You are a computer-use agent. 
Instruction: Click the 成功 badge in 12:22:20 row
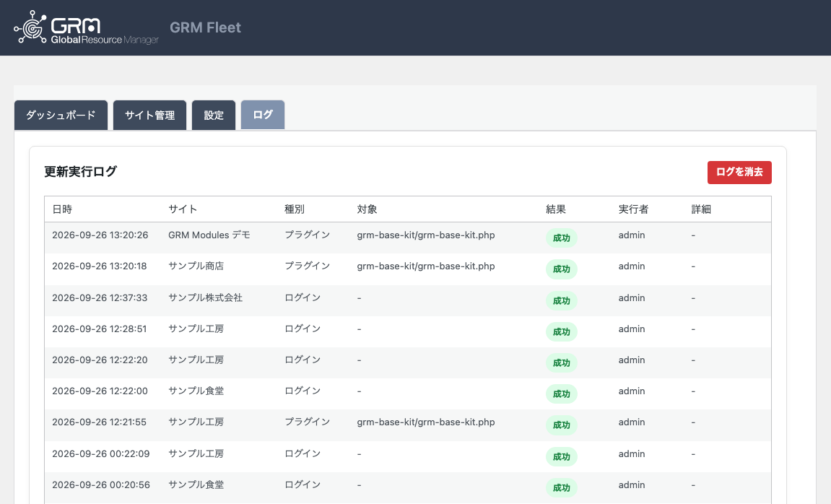tap(561, 363)
